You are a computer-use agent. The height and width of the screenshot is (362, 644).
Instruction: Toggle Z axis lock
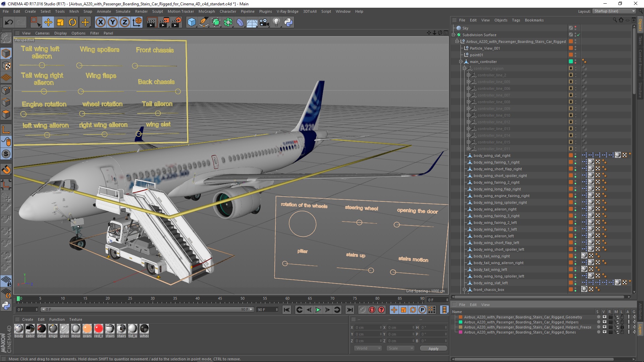125,22
